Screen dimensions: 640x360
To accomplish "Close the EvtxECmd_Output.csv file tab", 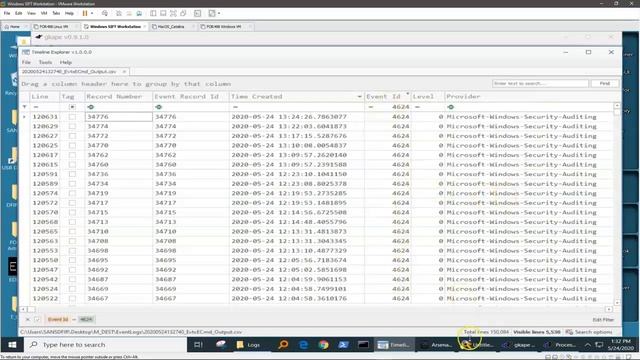I will (x=124, y=71).
